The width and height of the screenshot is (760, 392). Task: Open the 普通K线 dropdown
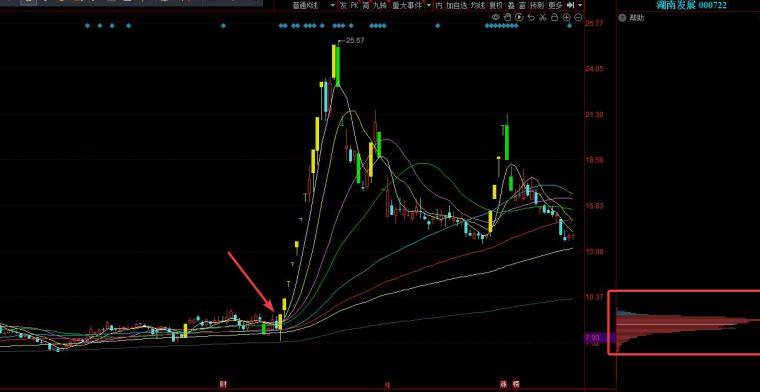314,5
